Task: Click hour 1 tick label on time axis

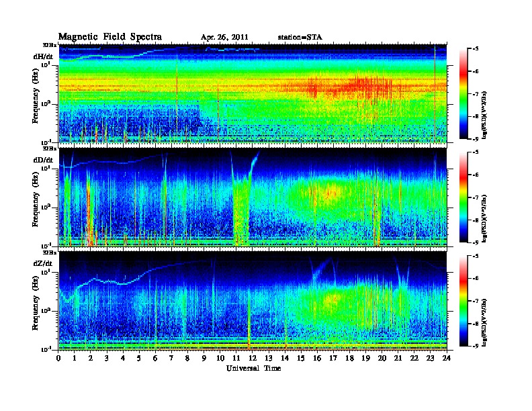Action: coord(75,358)
